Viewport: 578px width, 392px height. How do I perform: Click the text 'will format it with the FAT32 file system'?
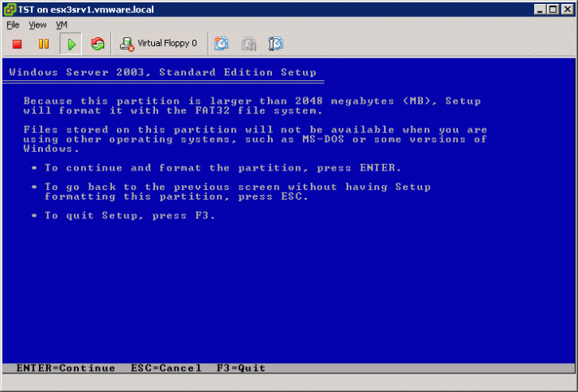point(173,110)
